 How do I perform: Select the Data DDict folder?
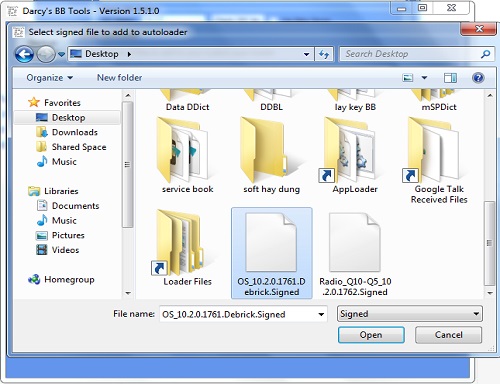[187, 100]
